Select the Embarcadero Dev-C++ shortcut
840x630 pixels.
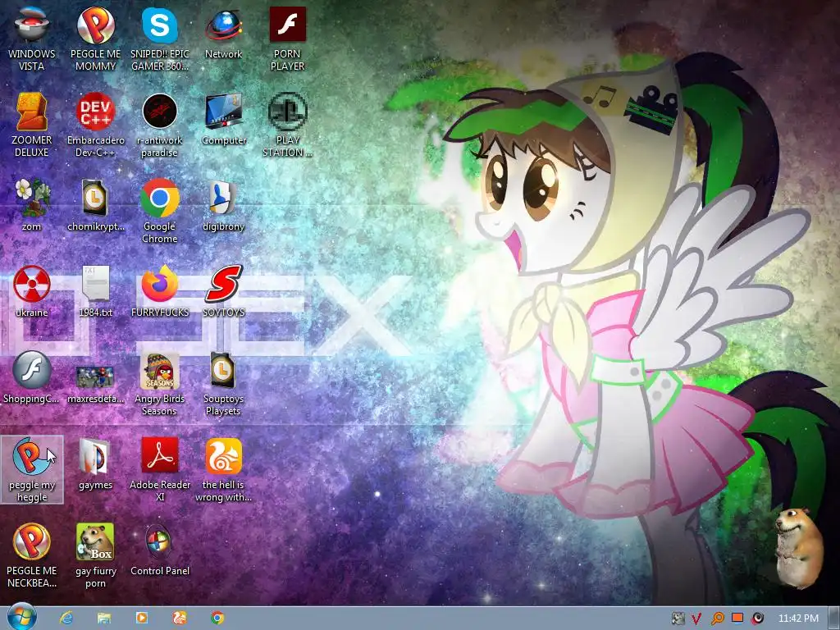[x=95, y=125]
